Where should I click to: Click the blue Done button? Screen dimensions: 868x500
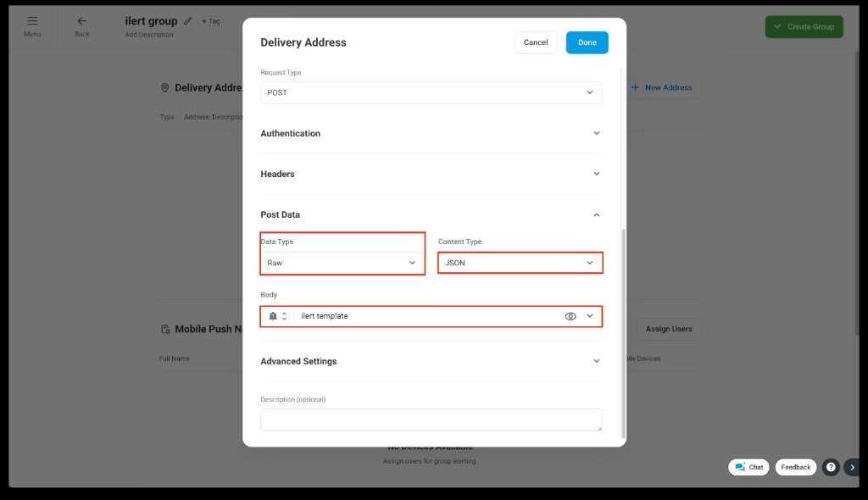587,42
